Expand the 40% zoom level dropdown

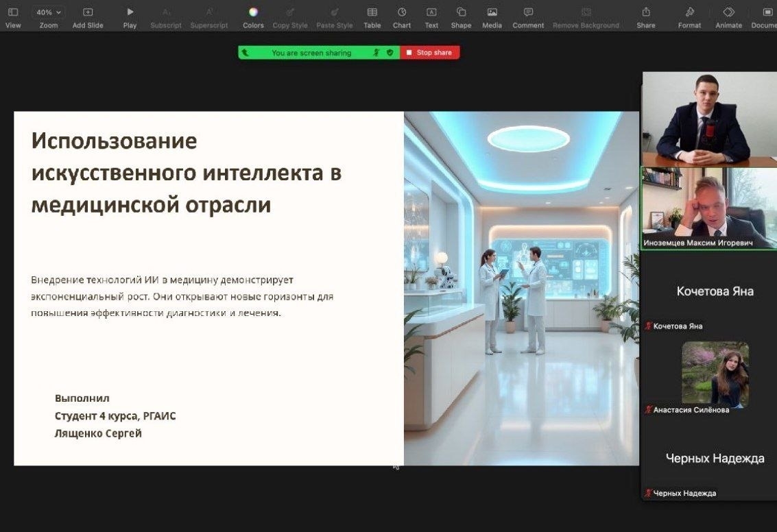pyautogui.click(x=49, y=12)
